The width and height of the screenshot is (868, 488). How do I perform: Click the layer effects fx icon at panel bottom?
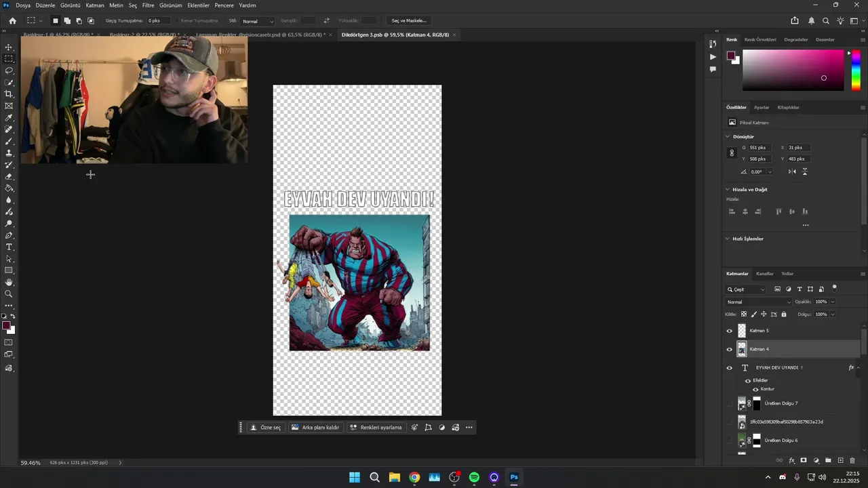click(791, 460)
